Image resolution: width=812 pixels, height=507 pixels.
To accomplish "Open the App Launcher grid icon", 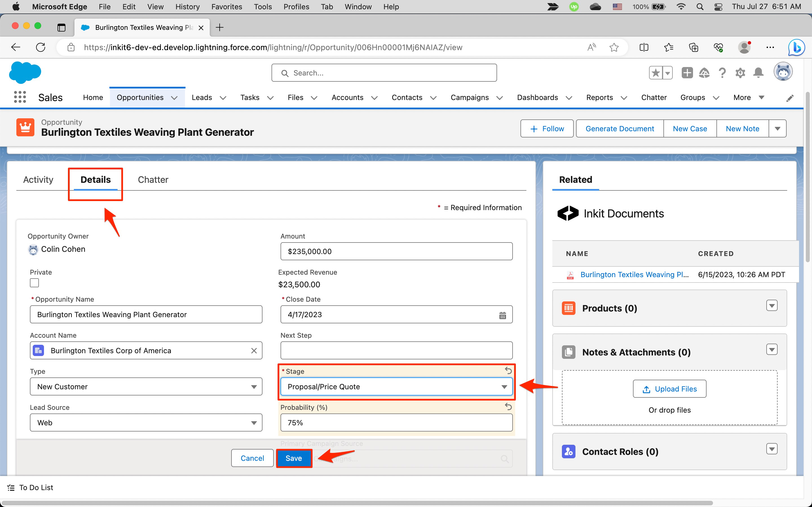I will pos(20,97).
